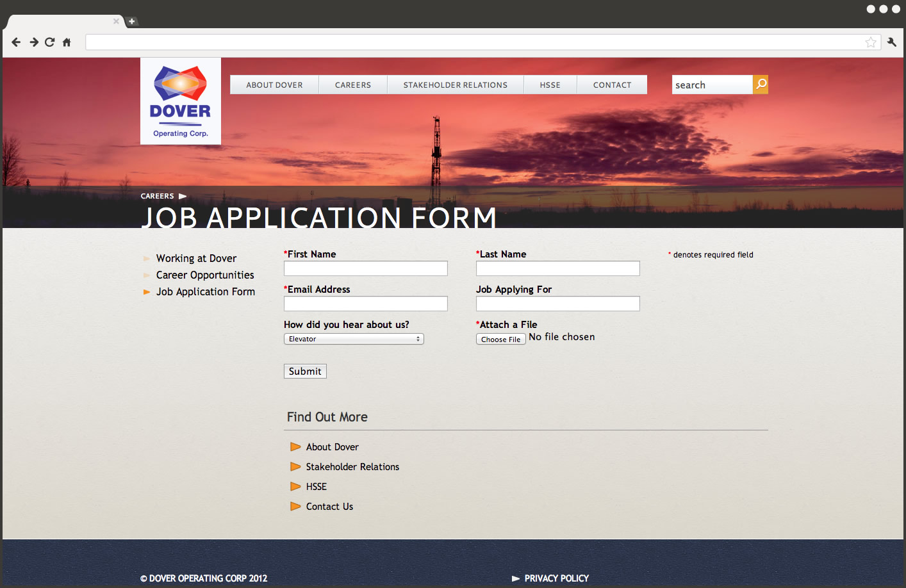Click the Choose File button
Image resolution: width=906 pixels, height=588 pixels.
coord(500,339)
